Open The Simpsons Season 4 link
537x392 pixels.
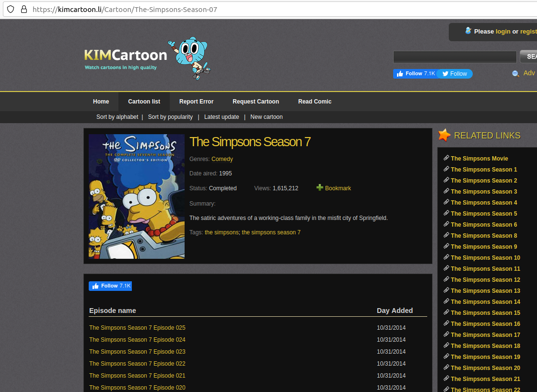484,203
